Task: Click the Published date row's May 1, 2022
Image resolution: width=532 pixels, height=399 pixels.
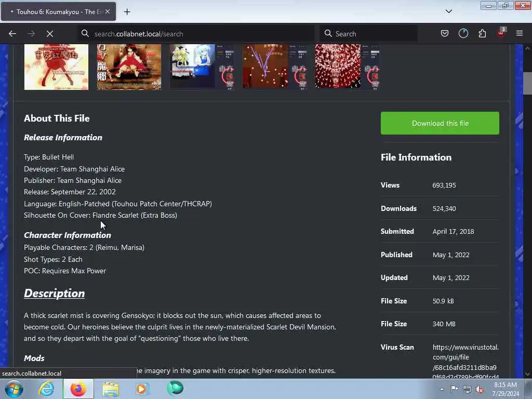Action: coord(451,255)
